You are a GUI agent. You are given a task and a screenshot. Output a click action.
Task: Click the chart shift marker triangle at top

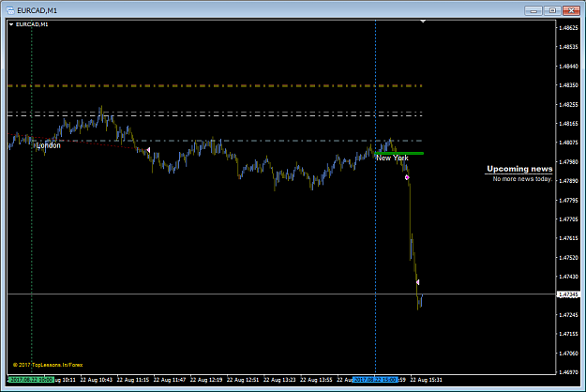(423, 22)
